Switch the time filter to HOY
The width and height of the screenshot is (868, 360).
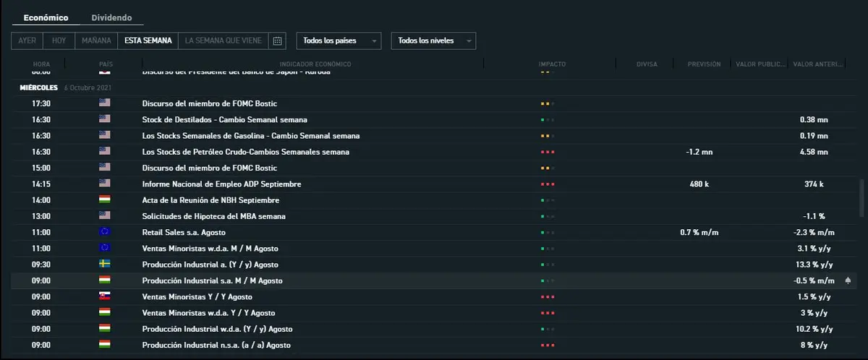[59, 40]
